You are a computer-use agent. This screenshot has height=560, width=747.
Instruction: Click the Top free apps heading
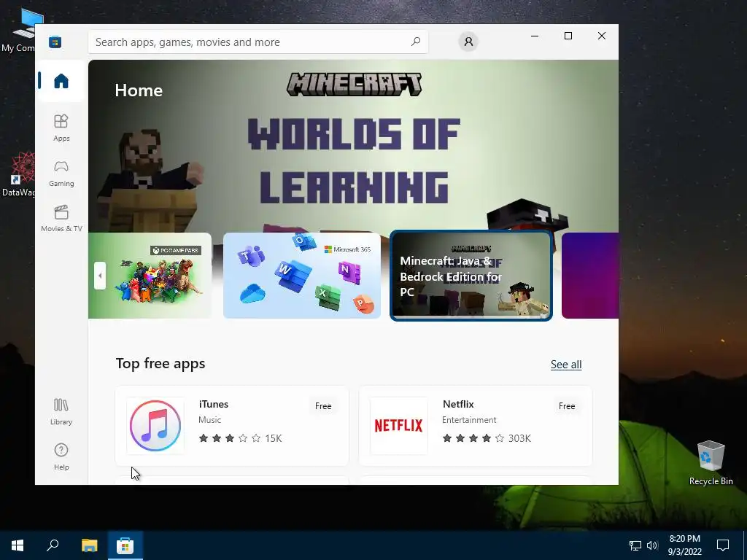click(x=160, y=363)
